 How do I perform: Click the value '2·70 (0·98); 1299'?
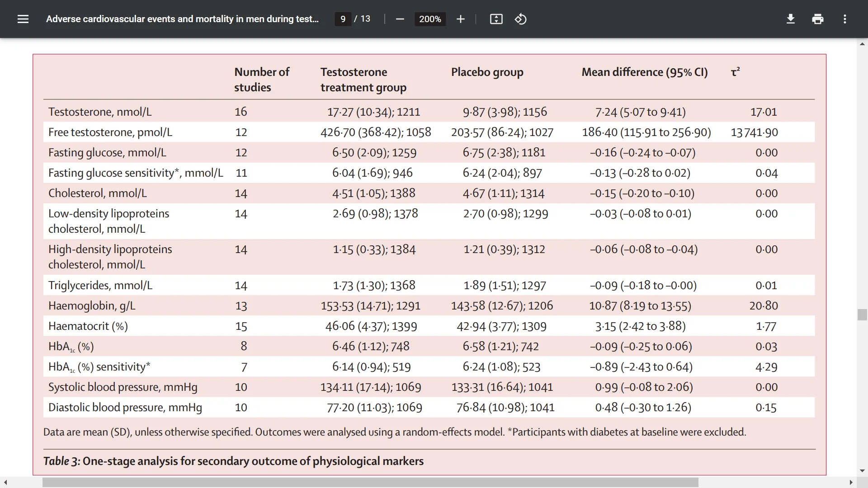pyautogui.click(x=505, y=213)
